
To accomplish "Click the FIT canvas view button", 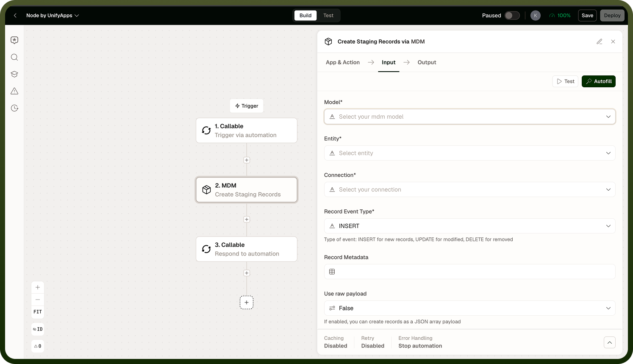I will 38,312.
